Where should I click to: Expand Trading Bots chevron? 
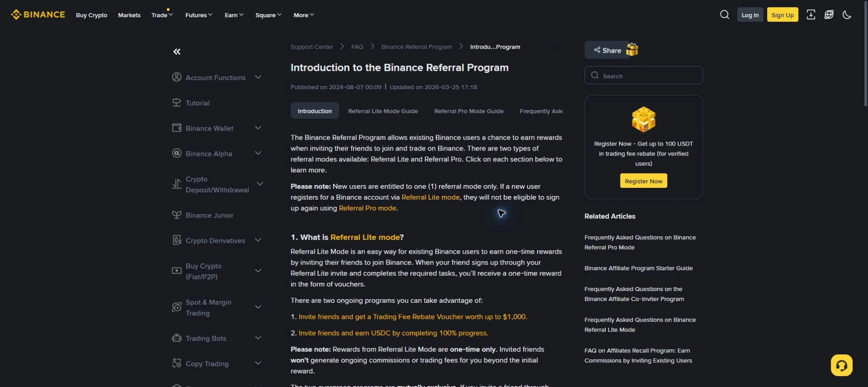tap(258, 338)
